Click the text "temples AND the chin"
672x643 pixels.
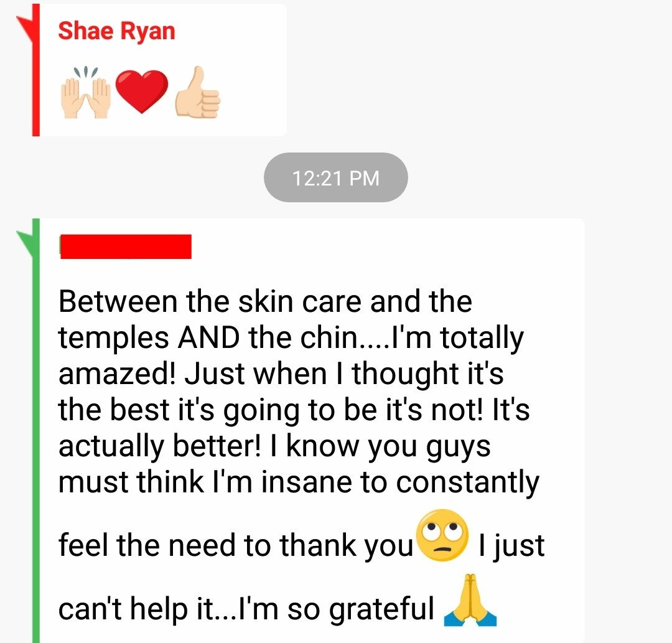pyautogui.click(x=208, y=338)
